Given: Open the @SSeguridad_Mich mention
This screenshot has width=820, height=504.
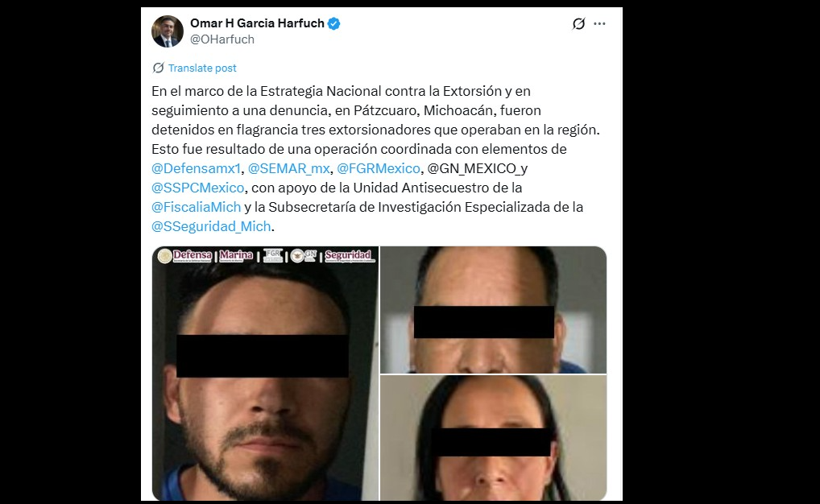Looking at the screenshot, I should (x=211, y=226).
